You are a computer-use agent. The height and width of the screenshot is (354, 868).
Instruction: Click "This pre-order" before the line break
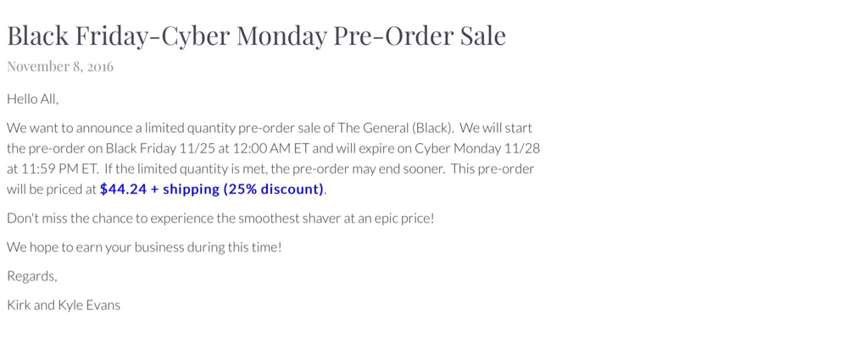click(492, 168)
